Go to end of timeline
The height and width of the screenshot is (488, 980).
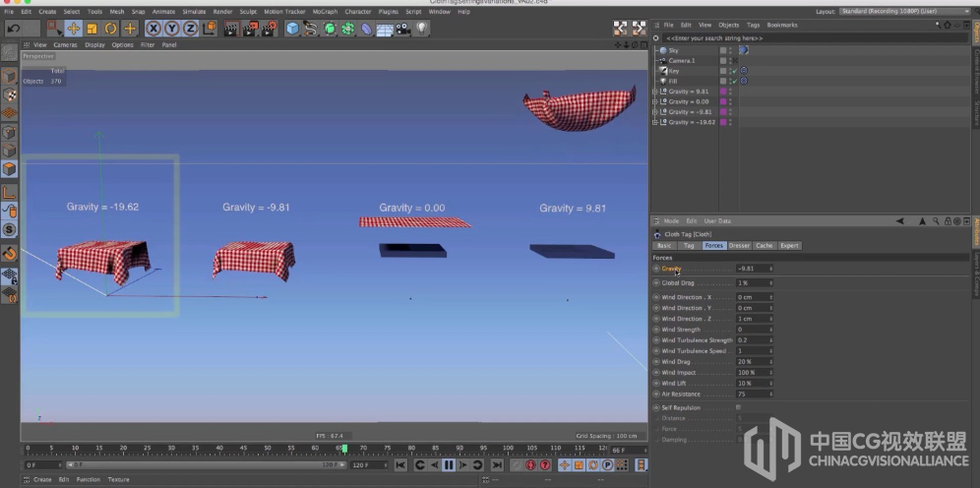497,465
